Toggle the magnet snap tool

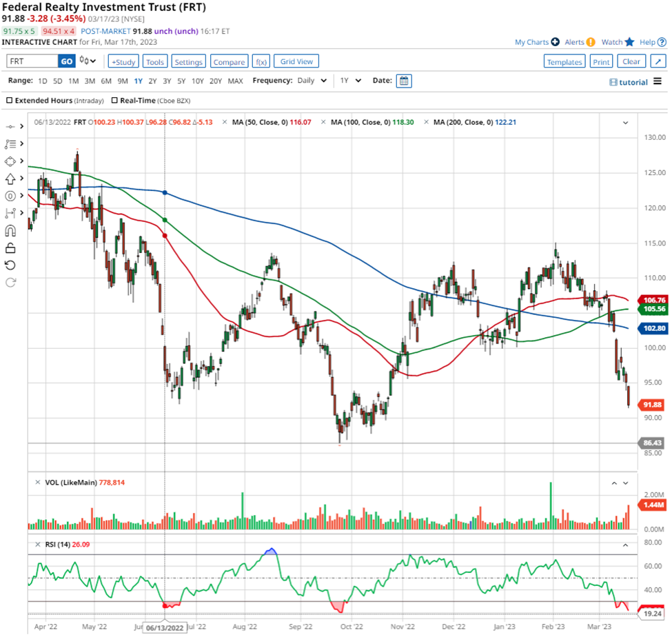(x=10, y=231)
